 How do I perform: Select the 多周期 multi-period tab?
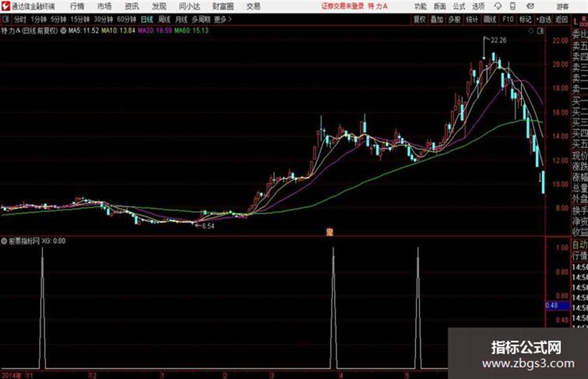(x=201, y=19)
